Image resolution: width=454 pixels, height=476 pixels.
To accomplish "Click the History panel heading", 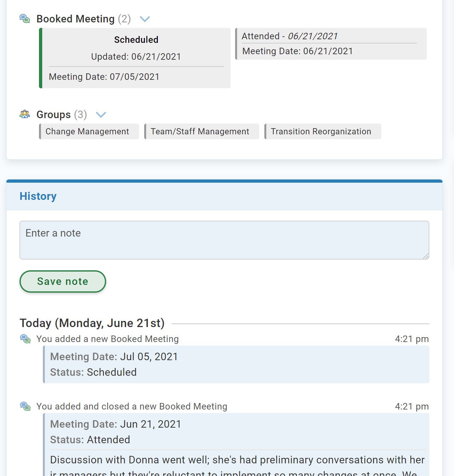I will (x=38, y=196).
